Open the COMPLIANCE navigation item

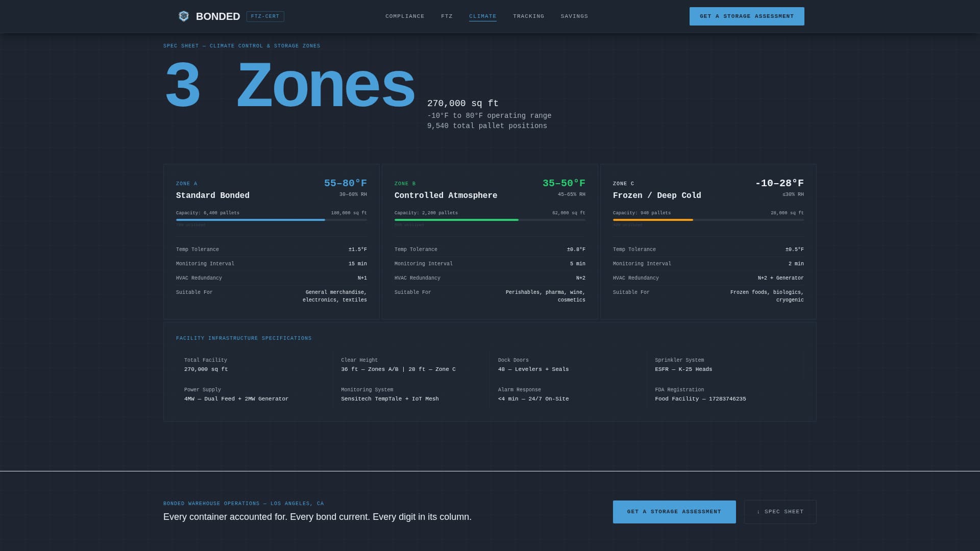click(x=405, y=16)
